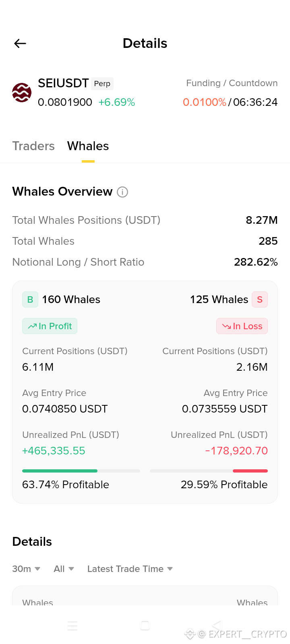The height and width of the screenshot is (644, 290).
Task: Open the All filter dropdown
Action: pos(64,569)
